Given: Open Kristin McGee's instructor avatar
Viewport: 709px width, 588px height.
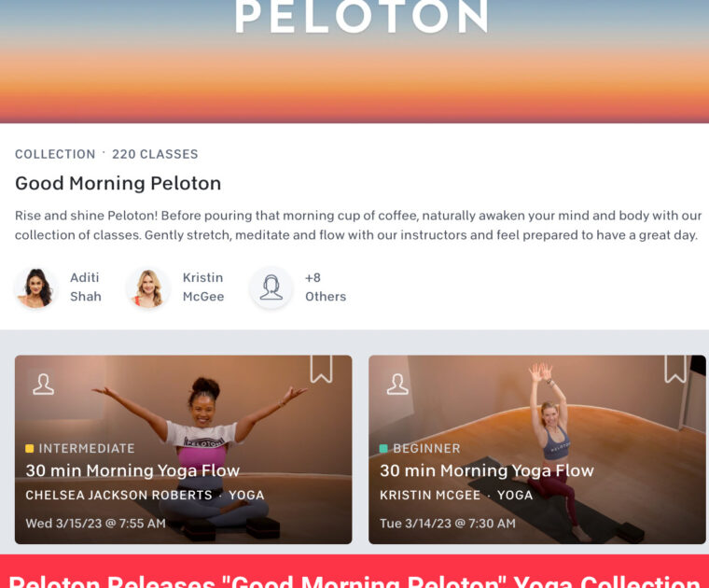Looking at the screenshot, I should tap(148, 288).
